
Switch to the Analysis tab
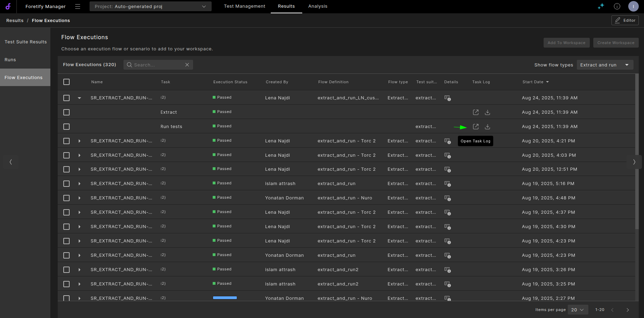pyautogui.click(x=318, y=6)
